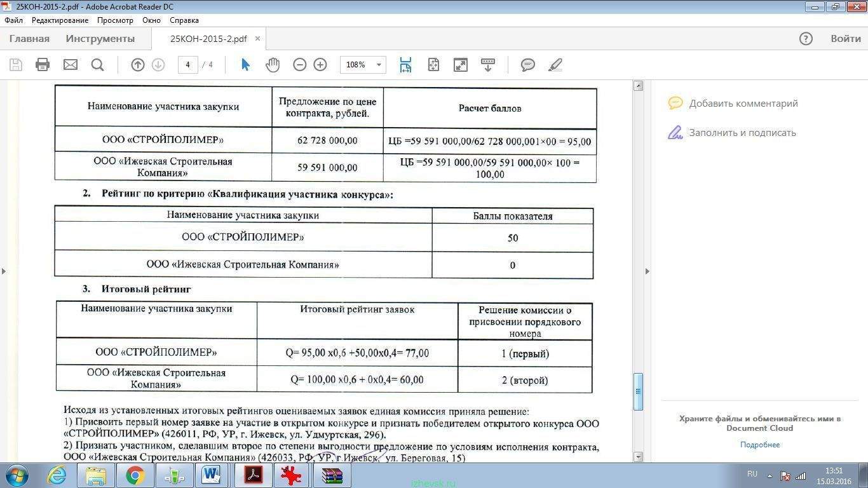868x488 pixels.
Task: Open the Редактирование menu
Action: point(60,20)
